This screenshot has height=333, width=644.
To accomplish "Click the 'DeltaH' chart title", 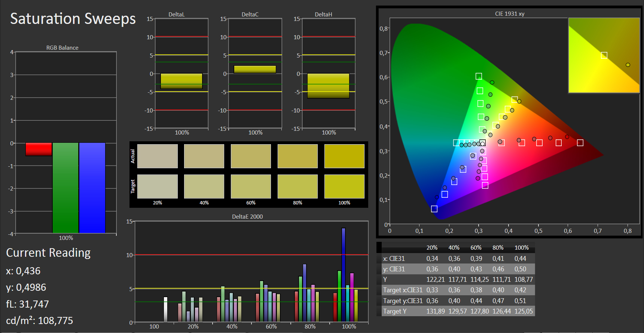I will (x=323, y=15).
